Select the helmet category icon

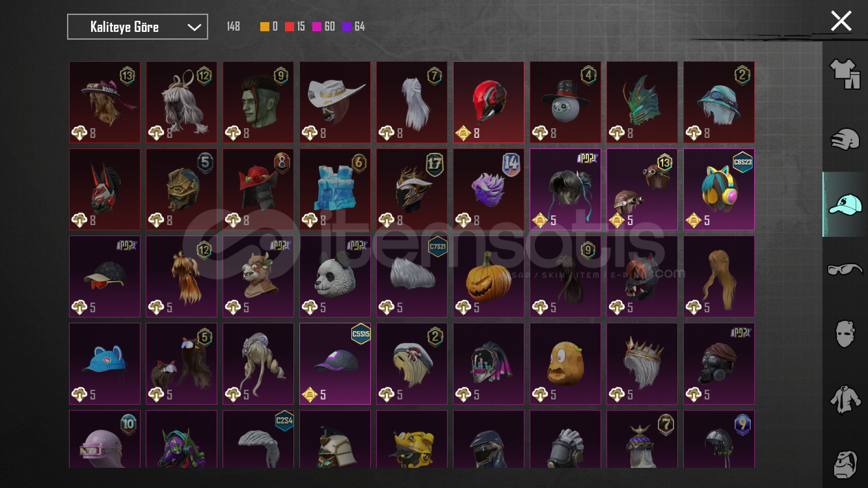point(845,139)
